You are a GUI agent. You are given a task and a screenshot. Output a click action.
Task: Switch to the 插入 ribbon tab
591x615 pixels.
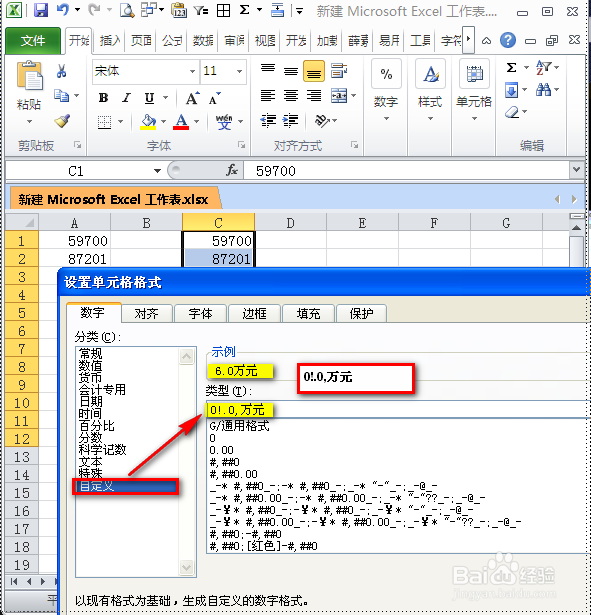pyautogui.click(x=109, y=40)
